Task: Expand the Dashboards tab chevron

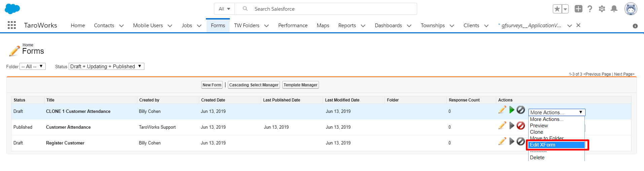Action: [x=409, y=26]
